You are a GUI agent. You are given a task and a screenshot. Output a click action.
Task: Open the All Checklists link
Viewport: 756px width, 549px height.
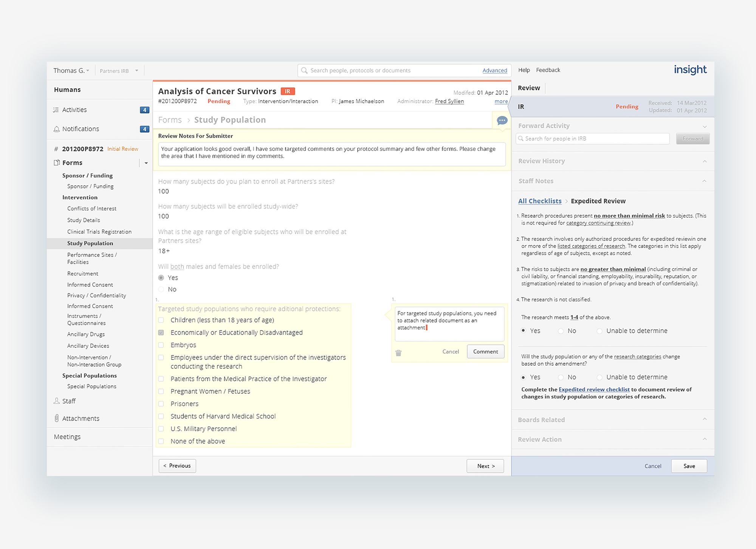click(x=539, y=201)
